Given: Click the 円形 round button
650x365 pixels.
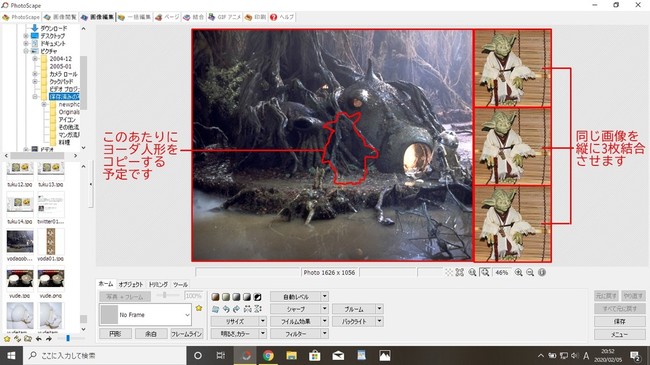Looking at the screenshot, I should [115, 333].
